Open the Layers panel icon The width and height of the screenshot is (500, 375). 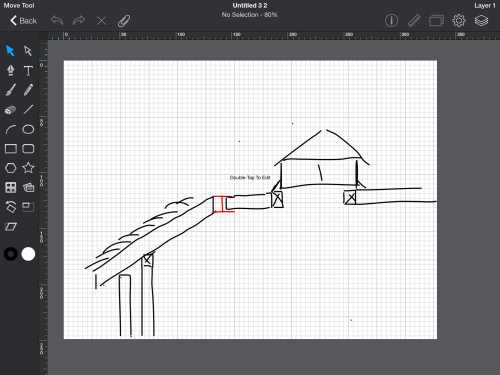pos(481,21)
